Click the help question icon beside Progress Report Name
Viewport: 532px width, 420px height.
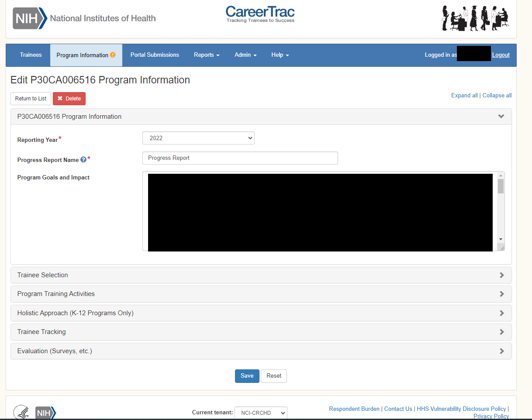pyautogui.click(x=83, y=160)
